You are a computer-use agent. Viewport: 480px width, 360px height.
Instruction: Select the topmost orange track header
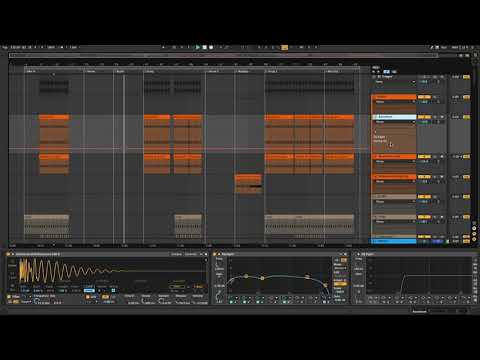(394, 97)
